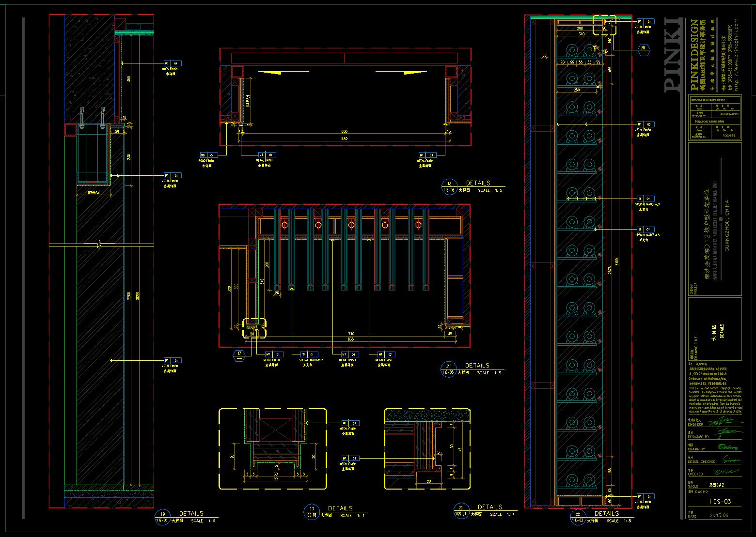This screenshot has height=537, width=756.
Task: Click the hexagon callout numbered 17
Action: (x=239, y=355)
